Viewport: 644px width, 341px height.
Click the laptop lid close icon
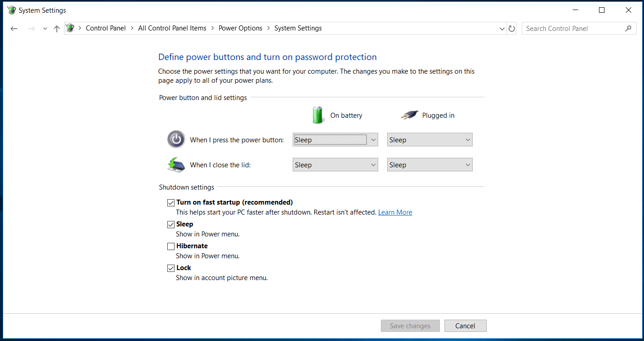[x=176, y=165]
